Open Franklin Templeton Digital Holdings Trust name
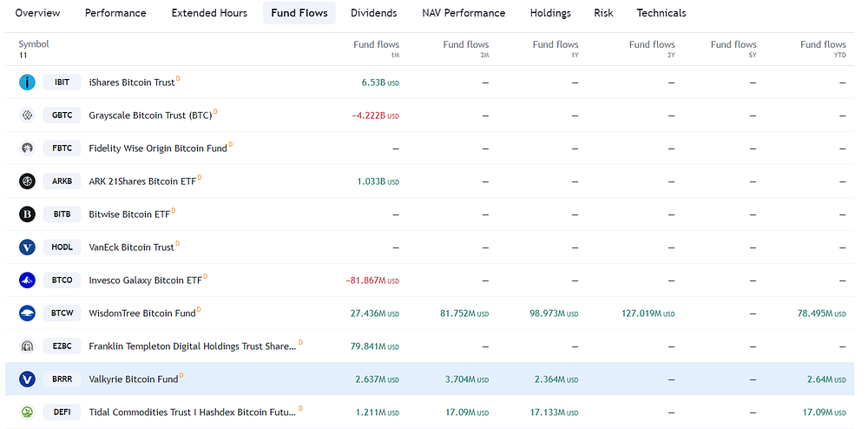868x429 pixels. pos(192,346)
